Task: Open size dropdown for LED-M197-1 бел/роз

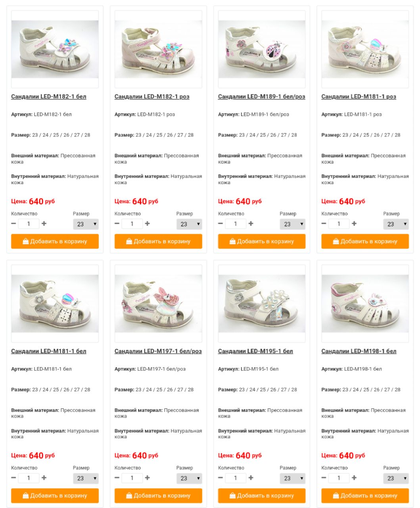Action: 189,479
